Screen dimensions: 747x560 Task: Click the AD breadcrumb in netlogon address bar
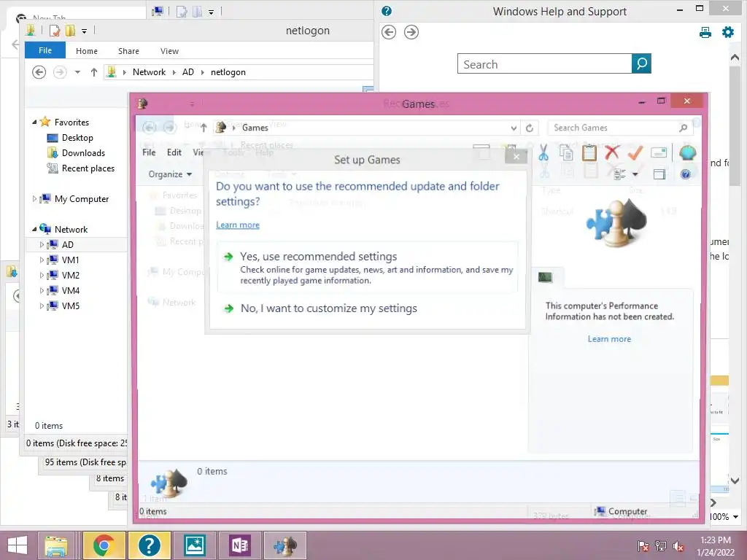(188, 72)
